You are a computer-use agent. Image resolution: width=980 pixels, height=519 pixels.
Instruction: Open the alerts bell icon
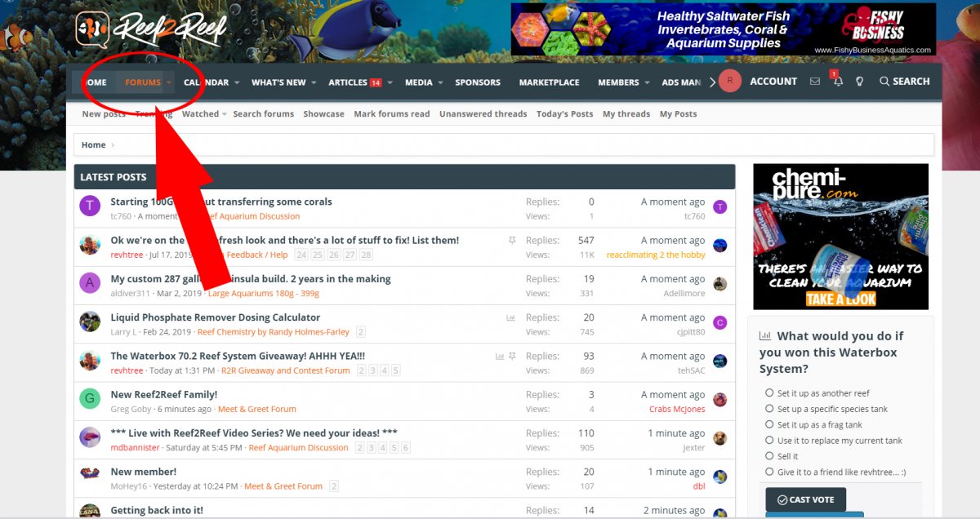[x=838, y=82]
